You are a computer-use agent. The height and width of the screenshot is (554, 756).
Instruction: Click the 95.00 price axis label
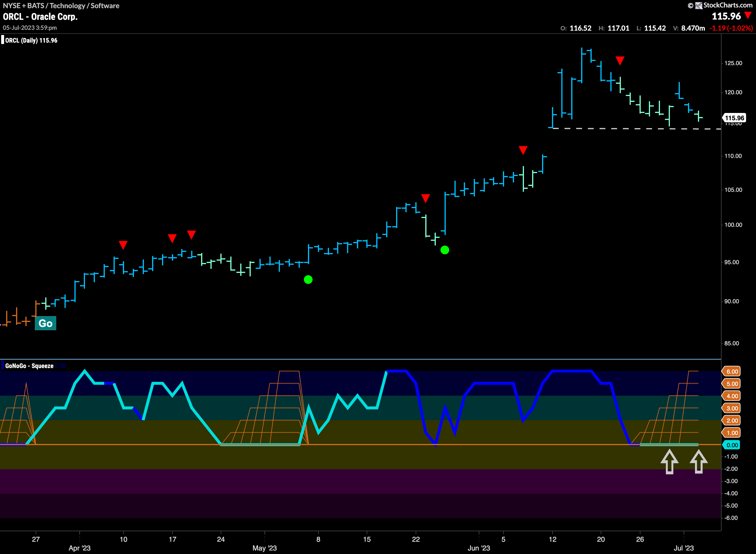click(x=731, y=262)
